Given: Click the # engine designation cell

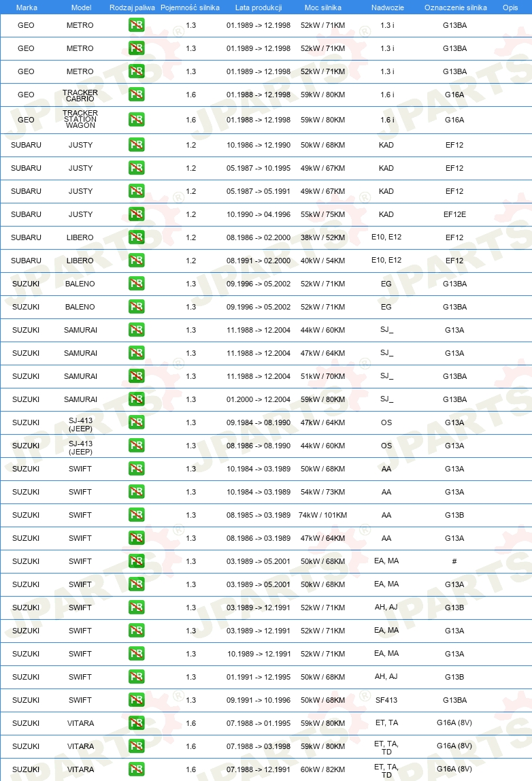Looking at the screenshot, I should 454,561.
